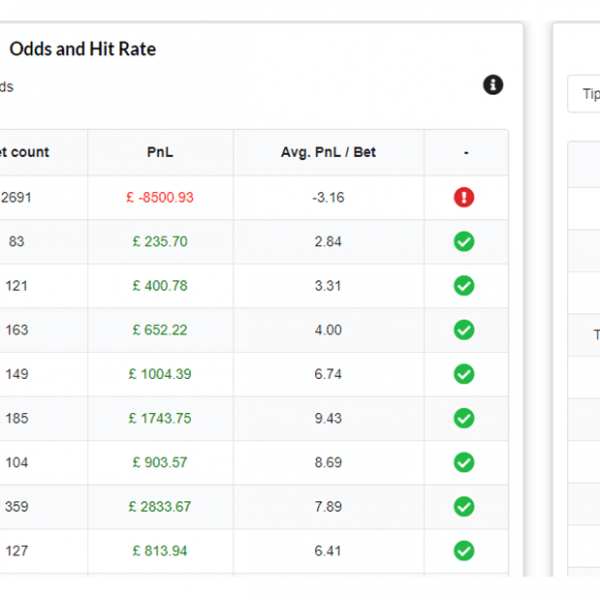Click bet count value 2691

pos(16,197)
